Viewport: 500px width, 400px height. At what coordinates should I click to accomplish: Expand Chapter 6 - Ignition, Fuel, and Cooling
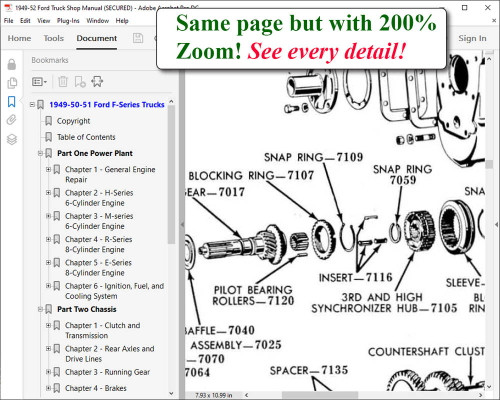click(48, 286)
